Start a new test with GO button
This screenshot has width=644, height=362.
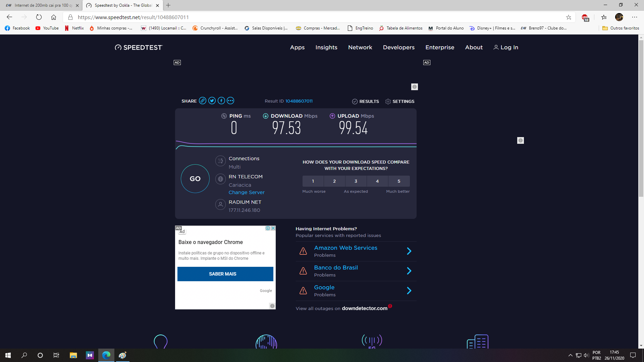pyautogui.click(x=195, y=179)
